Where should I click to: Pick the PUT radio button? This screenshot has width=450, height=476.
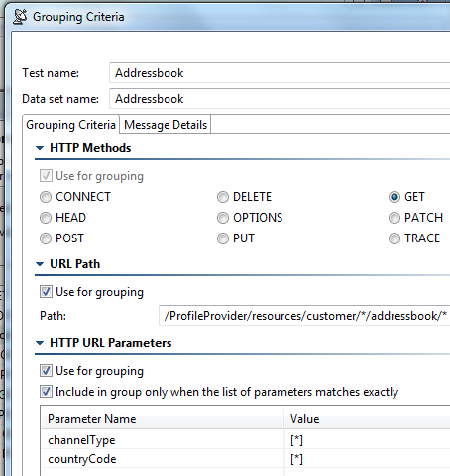(x=223, y=239)
